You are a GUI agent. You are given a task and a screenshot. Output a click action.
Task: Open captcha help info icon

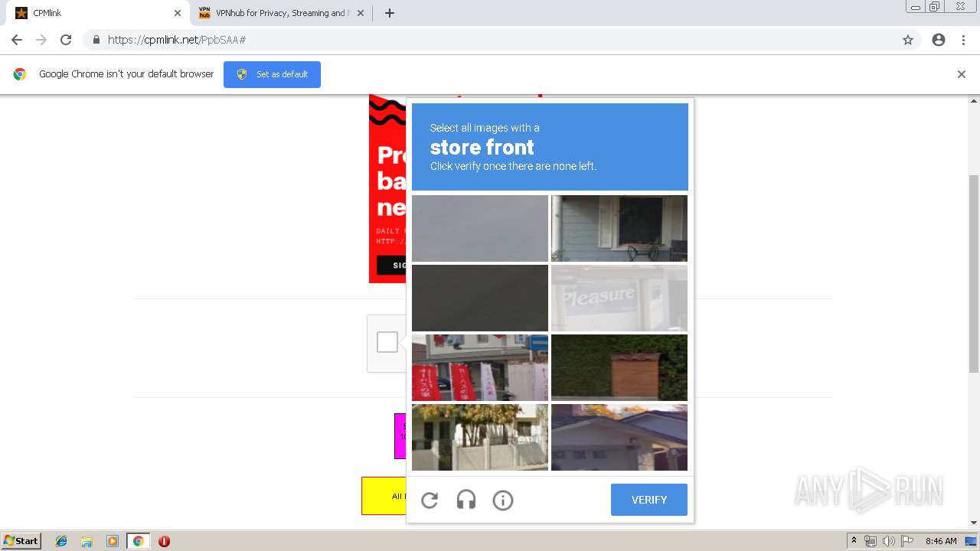(503, 500)
